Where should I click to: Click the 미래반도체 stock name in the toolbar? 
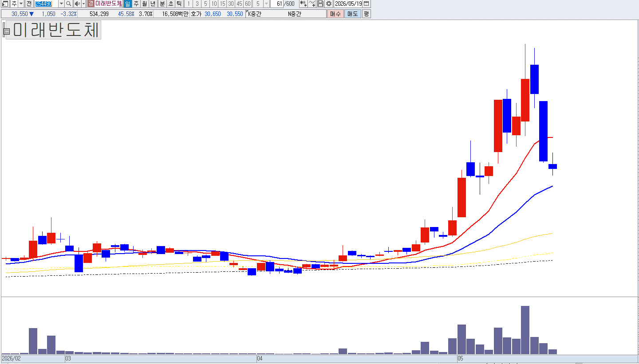(108, 4)
